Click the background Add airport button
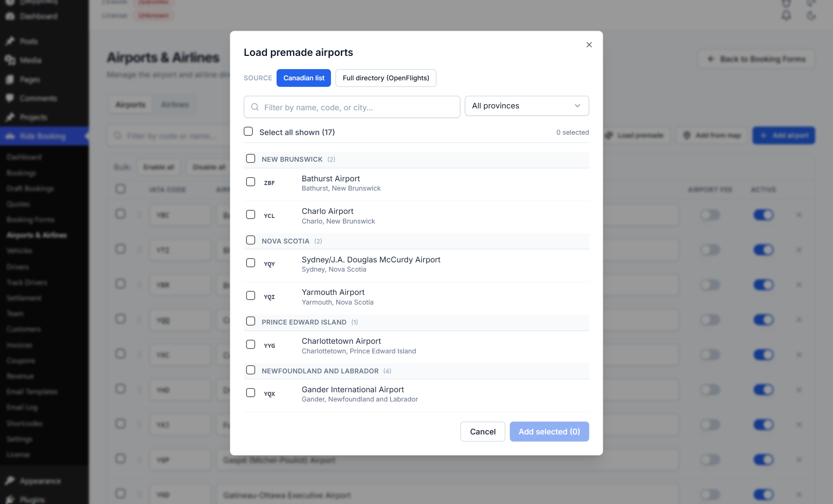This screenshot has height=504, width=833. 784,135
